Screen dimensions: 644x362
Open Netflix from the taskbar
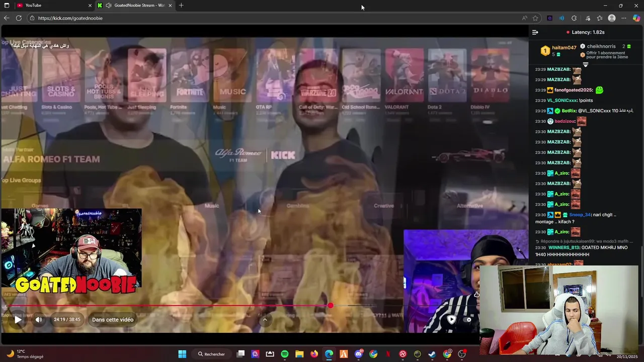point(388,354)
